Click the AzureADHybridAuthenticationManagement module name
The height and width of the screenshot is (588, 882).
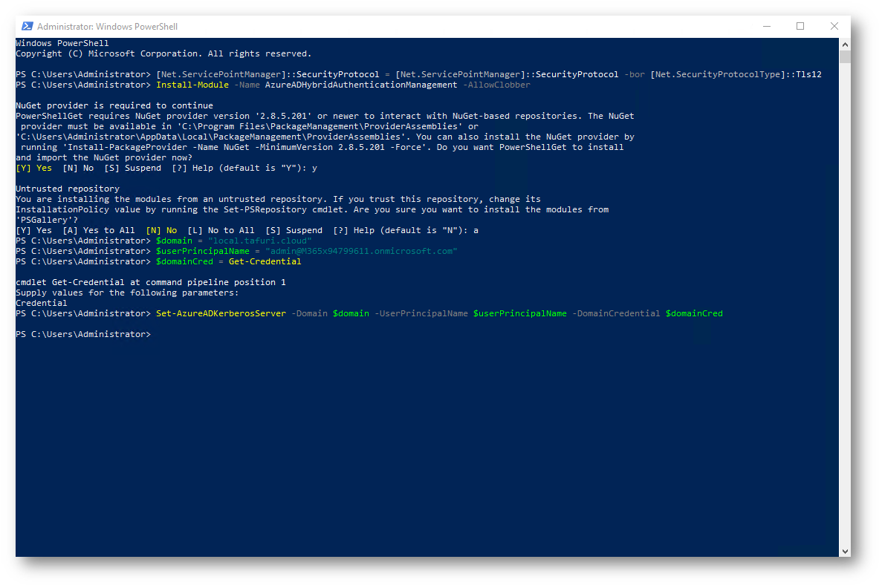pyautogui.click(x=361, y=85)
